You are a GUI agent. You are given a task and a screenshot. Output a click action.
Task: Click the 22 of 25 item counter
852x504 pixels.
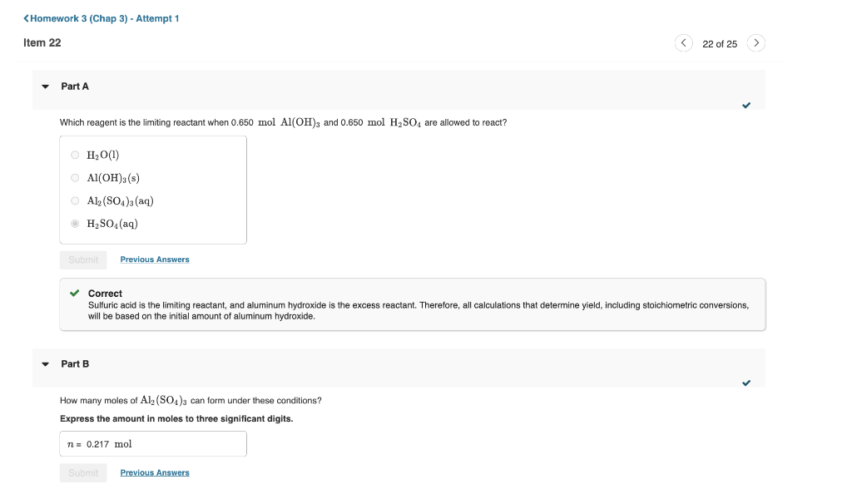pyautogui.click(x=720, y=42)
